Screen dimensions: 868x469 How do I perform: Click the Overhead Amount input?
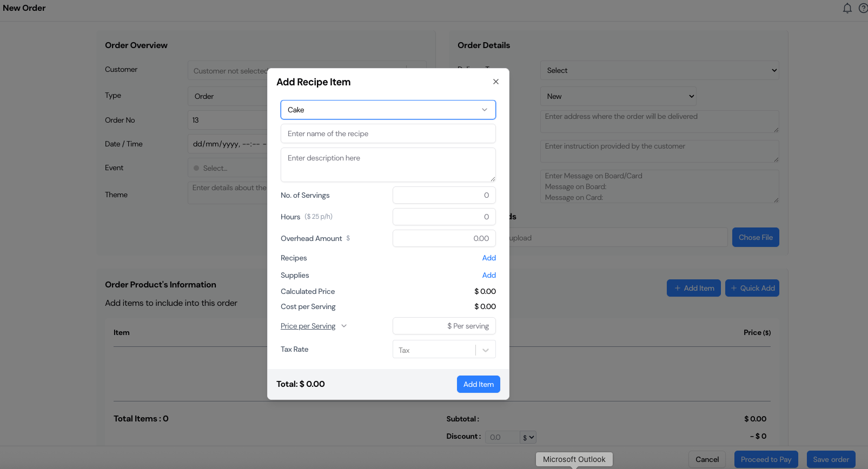pos(443,238)
